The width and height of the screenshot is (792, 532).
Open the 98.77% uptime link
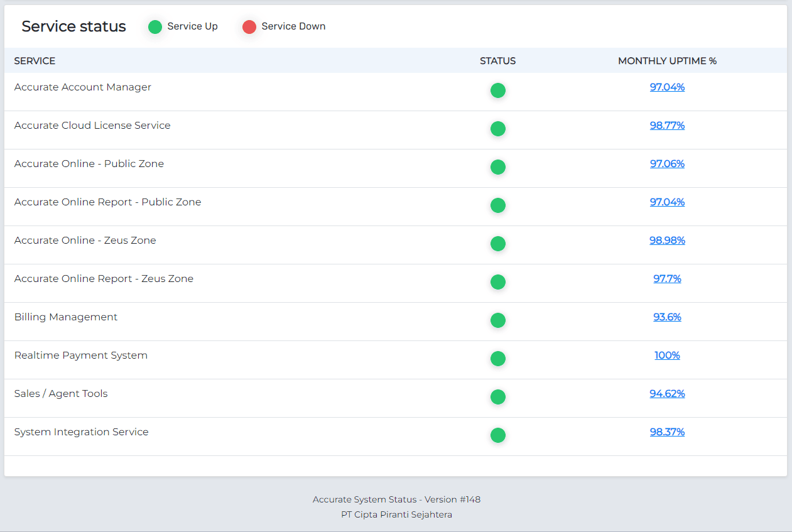667,126
